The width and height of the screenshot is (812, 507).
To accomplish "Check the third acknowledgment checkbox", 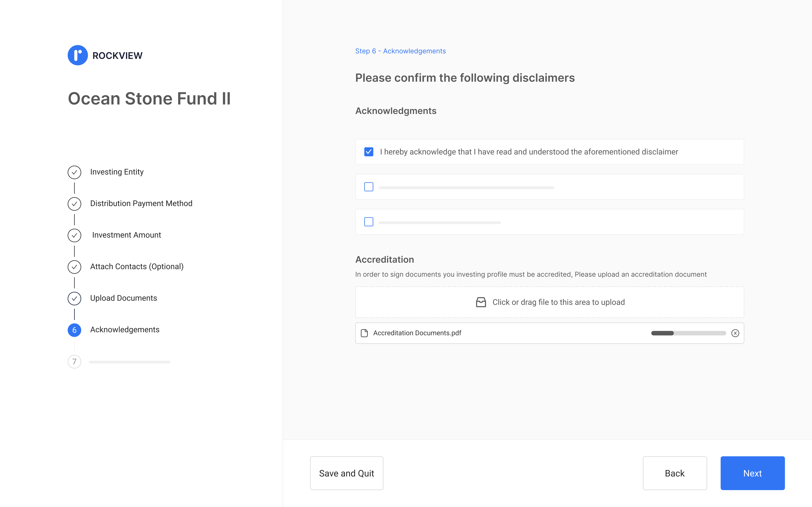I will point(368,222).
